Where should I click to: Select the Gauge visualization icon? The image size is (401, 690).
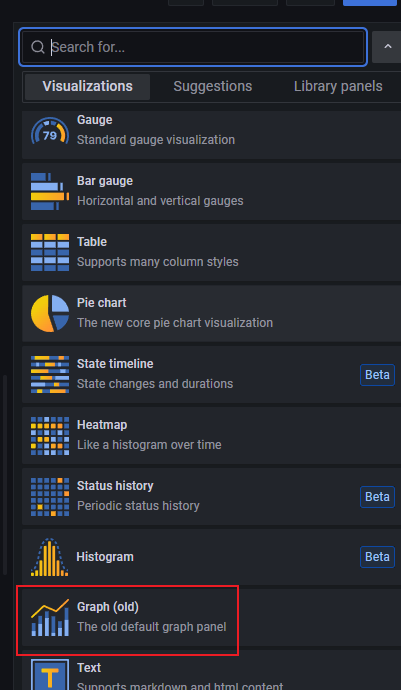(50, 131)
